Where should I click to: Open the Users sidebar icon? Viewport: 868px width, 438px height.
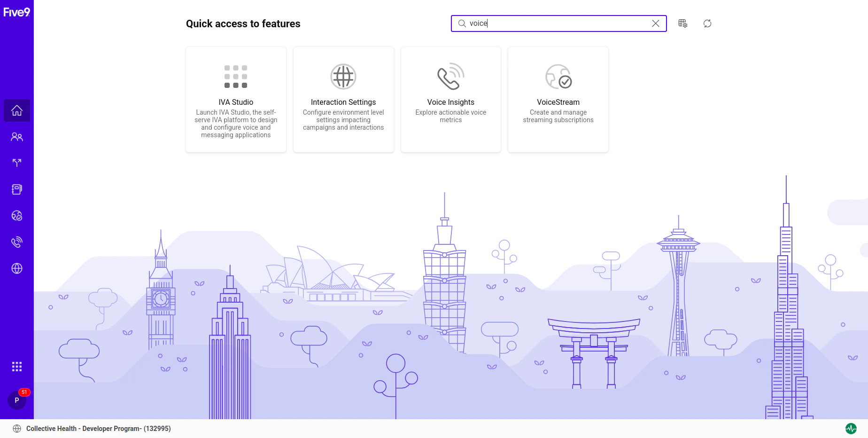click(17, 137)
